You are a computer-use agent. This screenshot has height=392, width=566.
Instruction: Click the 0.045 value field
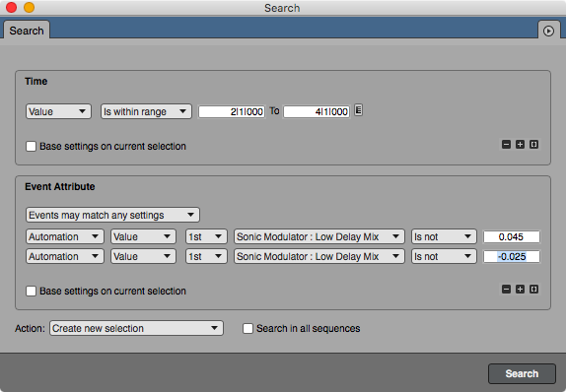pos(512,237)
